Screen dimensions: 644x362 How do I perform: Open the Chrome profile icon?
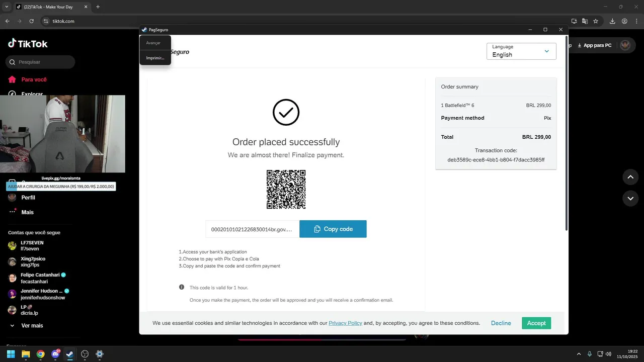pos(624,21)
